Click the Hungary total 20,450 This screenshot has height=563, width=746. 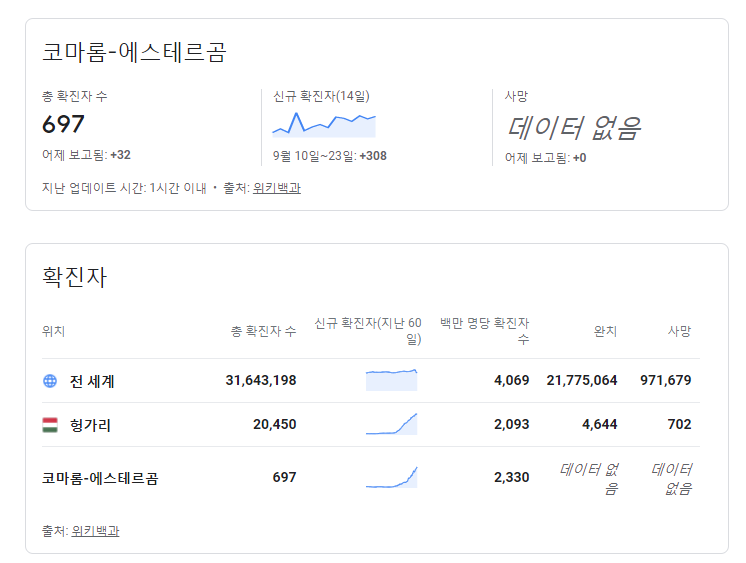coord(275,424)
